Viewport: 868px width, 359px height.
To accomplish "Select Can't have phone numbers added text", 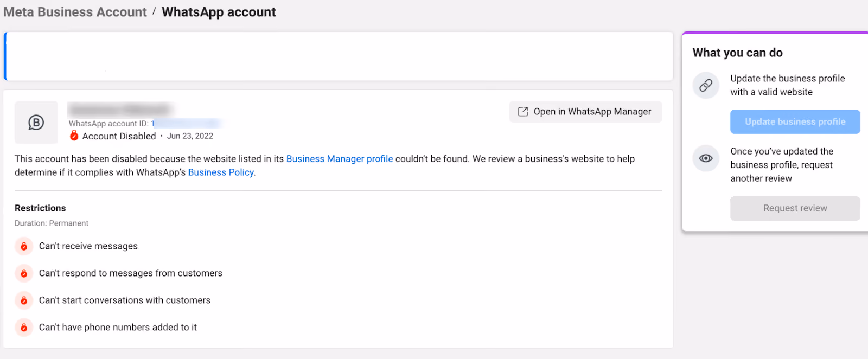I will click(118, 328).
